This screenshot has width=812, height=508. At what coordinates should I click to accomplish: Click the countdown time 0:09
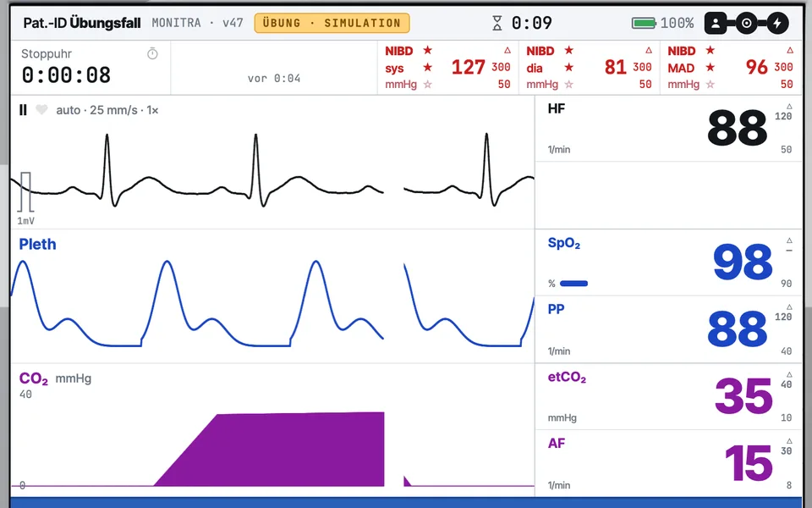(x=532, y=23)
